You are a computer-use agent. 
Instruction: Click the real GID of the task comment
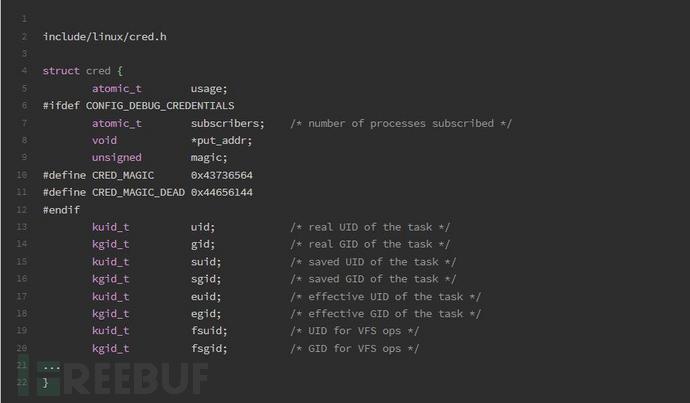370,244
